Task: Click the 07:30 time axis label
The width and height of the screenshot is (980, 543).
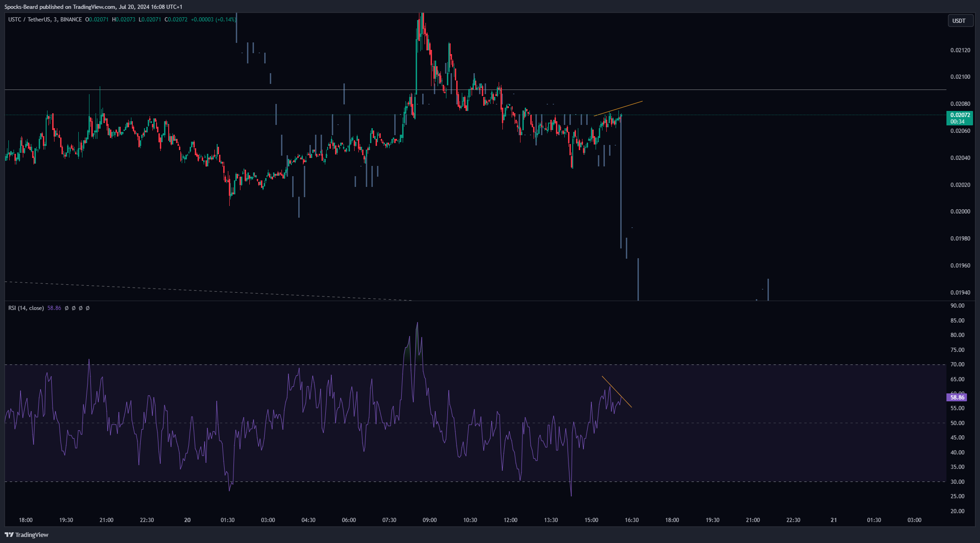Action: click(389, 520)
